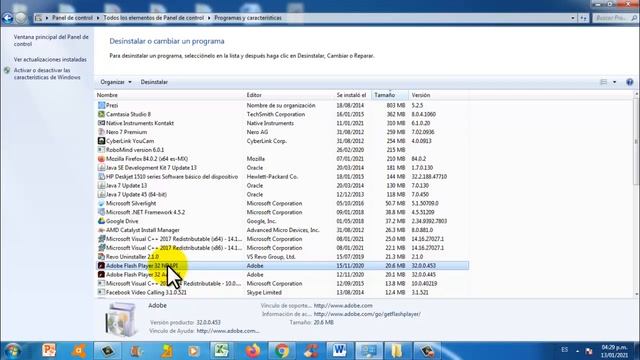Click the Camtasia Studio 8 icon
Screen dimensions: 640x360
[101, 114]
